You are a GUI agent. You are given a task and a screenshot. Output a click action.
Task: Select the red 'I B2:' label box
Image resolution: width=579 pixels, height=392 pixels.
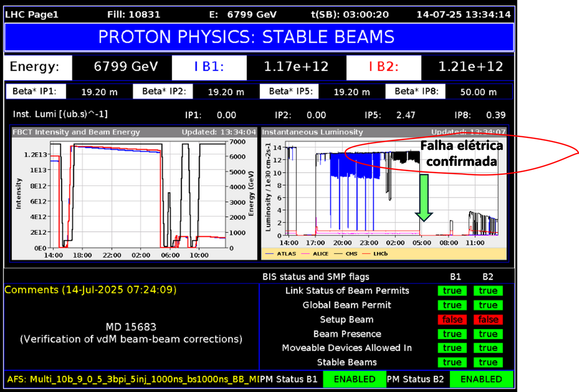[x=383, y=67]
